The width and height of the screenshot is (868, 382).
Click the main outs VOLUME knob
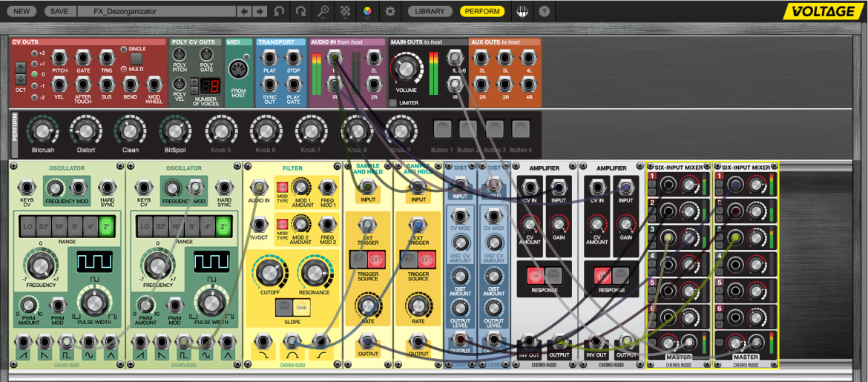point(405,69)
